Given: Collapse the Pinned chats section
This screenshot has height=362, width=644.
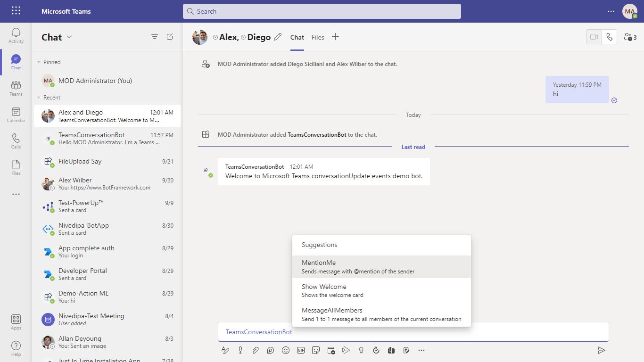Looking at the screenshot, I should pyautogui.click(x=39, y=62).
